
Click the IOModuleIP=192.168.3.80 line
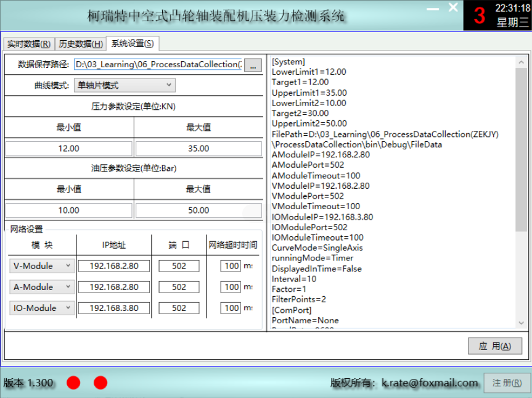pyautogui.click(x=322, y=217)
